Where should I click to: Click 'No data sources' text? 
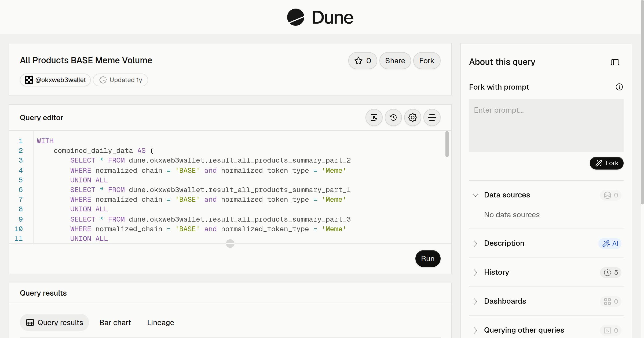tap(512, 215)
